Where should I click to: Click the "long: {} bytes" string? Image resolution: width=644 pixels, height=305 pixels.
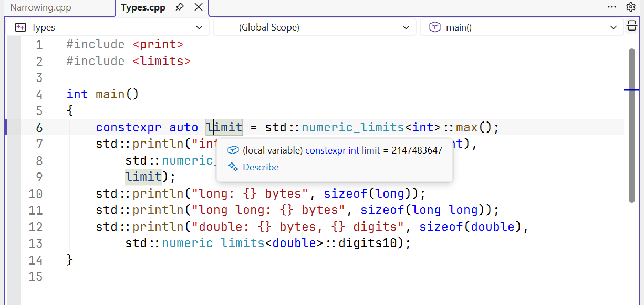pos(250,194)
